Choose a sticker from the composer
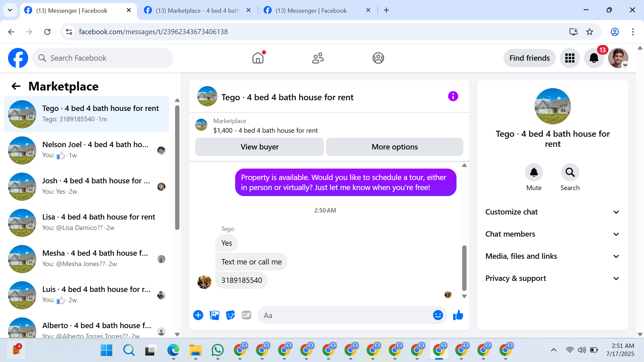This screenshot has width=644, height=362. (230, 315)
